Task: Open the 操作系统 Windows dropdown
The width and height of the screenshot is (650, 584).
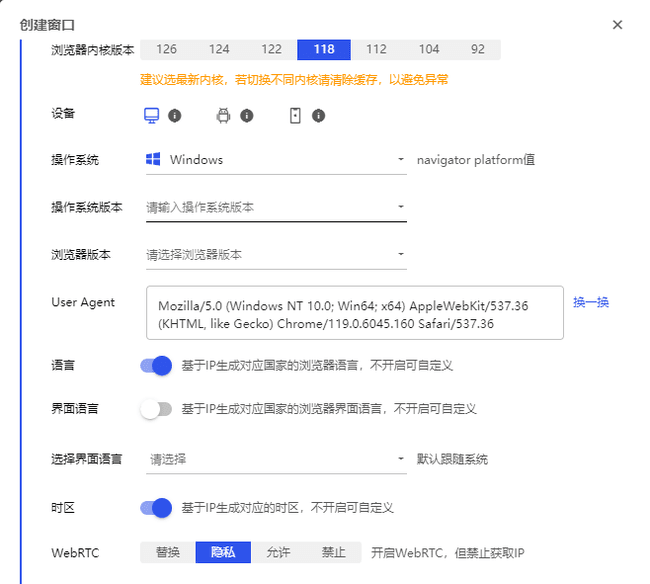Action: [x=276, y=160]
